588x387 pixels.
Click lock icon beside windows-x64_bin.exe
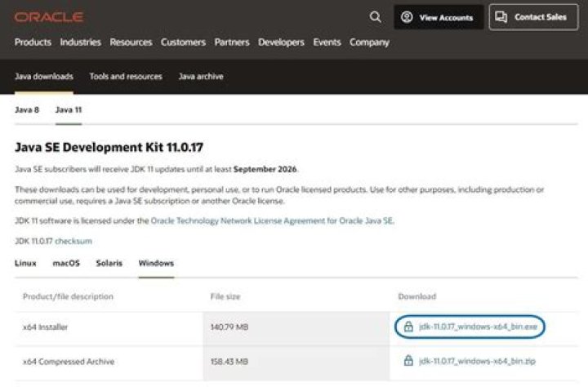point(408,327)
